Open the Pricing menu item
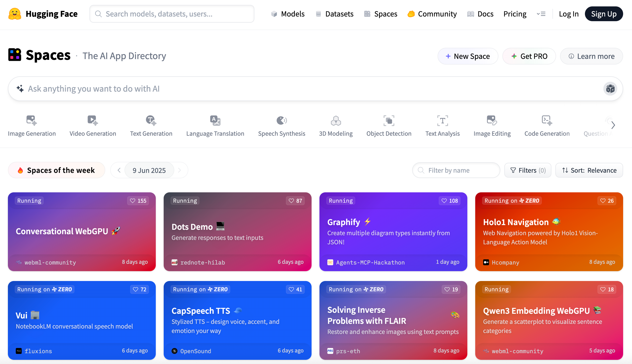 pos(515,14)
